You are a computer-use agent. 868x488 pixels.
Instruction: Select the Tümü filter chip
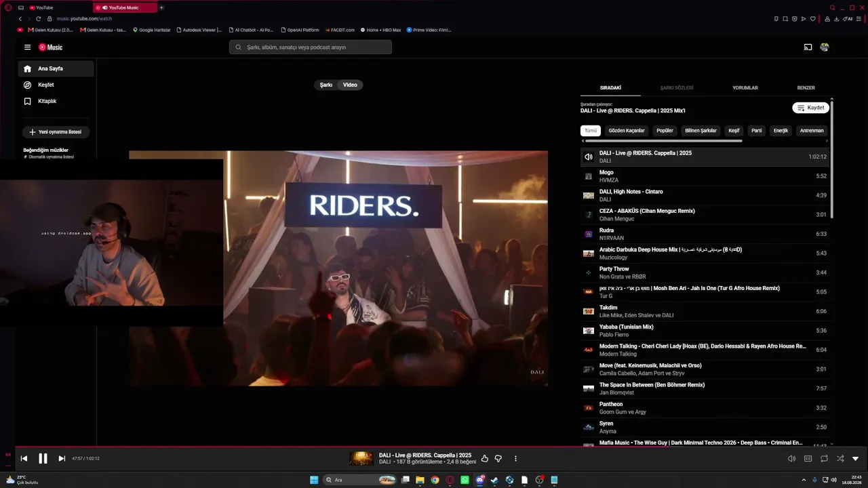(591, 131)
